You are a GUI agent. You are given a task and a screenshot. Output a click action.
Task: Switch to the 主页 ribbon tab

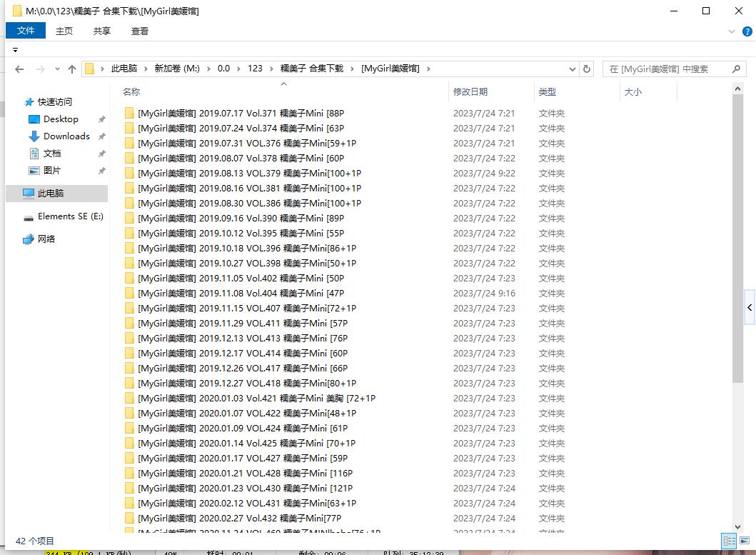click(x=64, y=31)
